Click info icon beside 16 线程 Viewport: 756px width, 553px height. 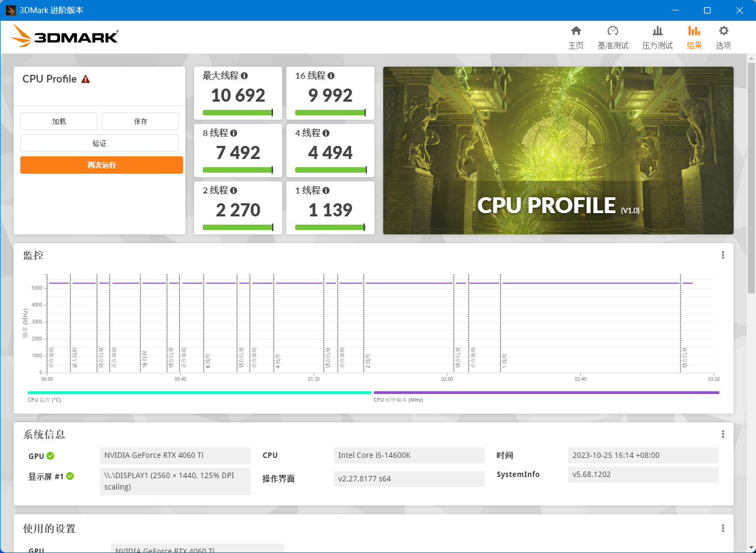(331, 76)
